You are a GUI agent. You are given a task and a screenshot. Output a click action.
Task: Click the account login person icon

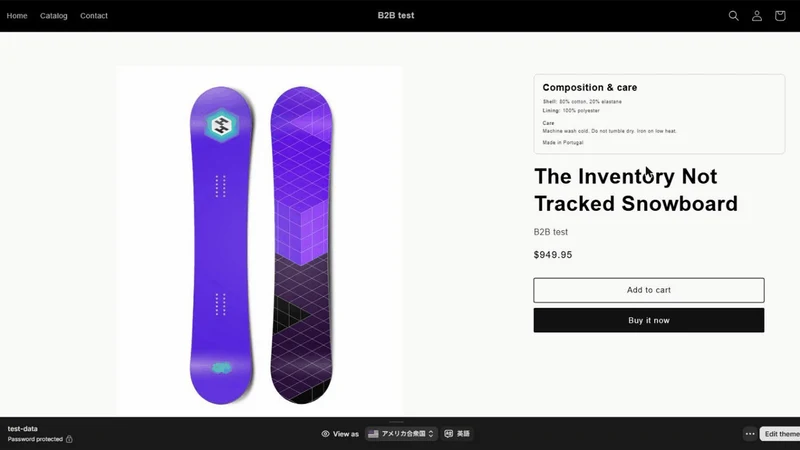coord(757,16)
